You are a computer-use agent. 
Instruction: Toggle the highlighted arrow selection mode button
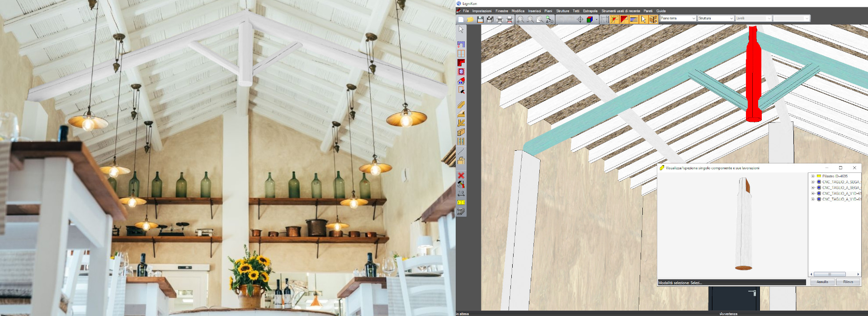pyautogui.click(x=643, y=19)
